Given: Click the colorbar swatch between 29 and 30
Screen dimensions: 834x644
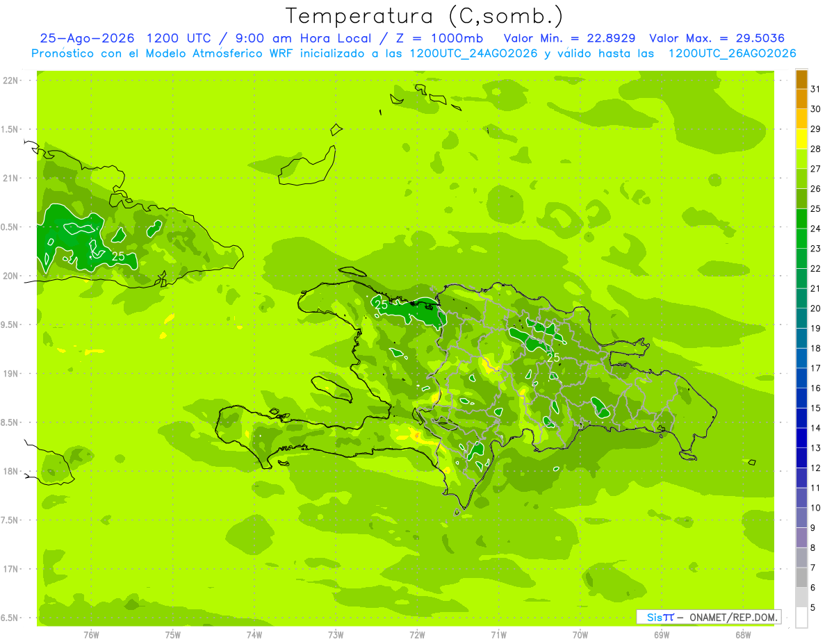Looking at the screenshot, I should tap(801, 119).
